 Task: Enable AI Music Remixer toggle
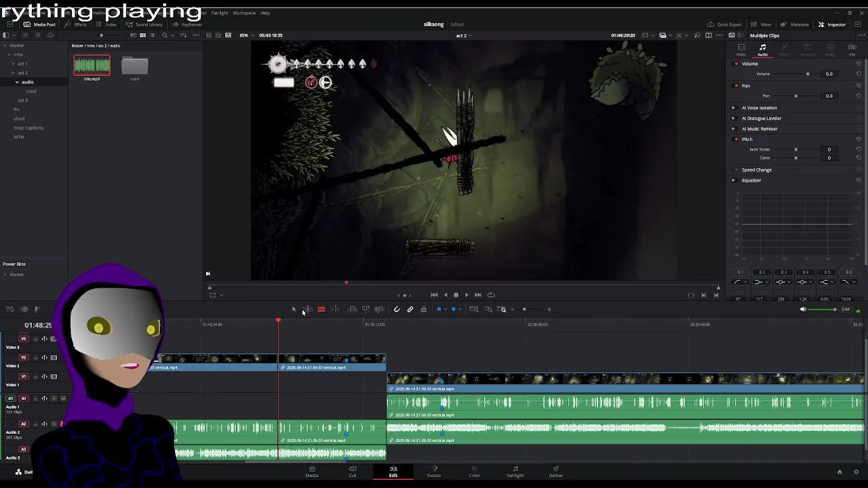(x=733, y=129)
